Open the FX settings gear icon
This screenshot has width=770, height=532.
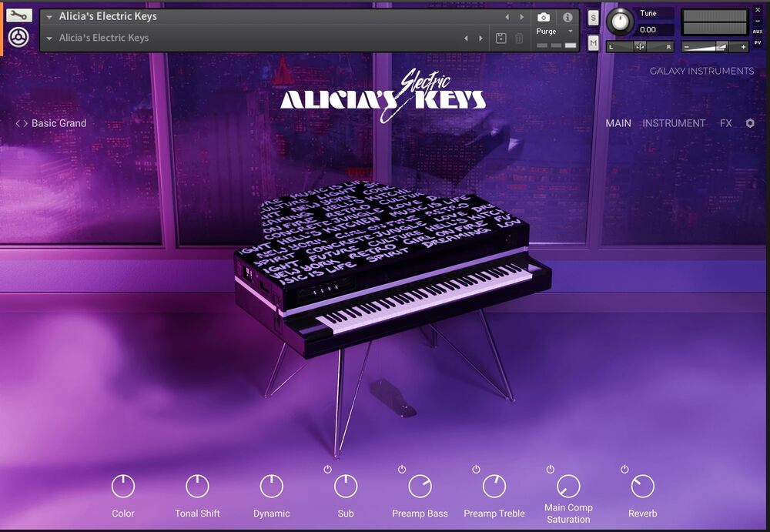click(x=750, y=123)
